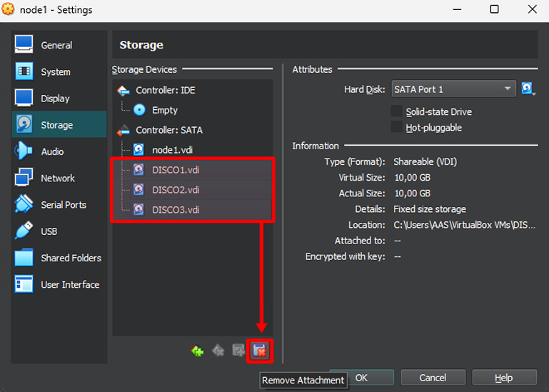Open the System settings section
This screenshot has width=549, height=392.
click(59, 72)
